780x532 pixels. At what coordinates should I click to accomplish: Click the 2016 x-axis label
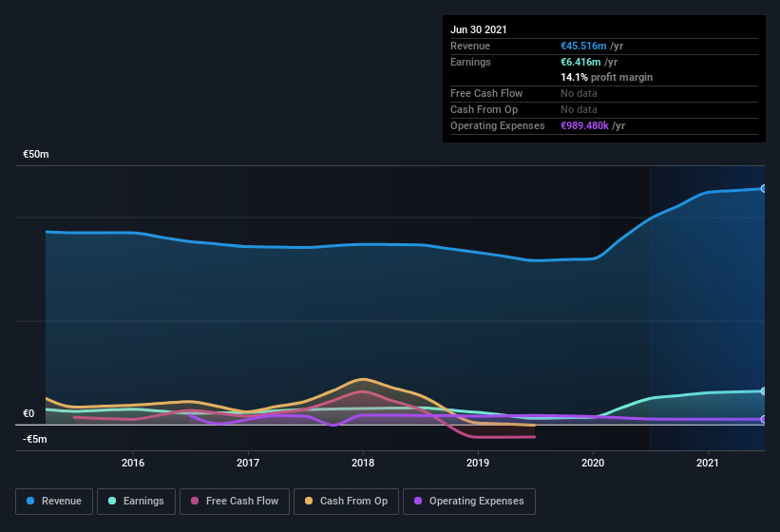click(x=133, y=463)
